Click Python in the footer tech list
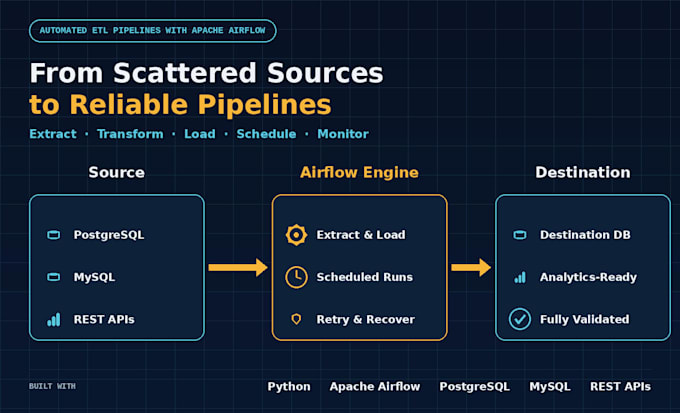 pos(289,387)
